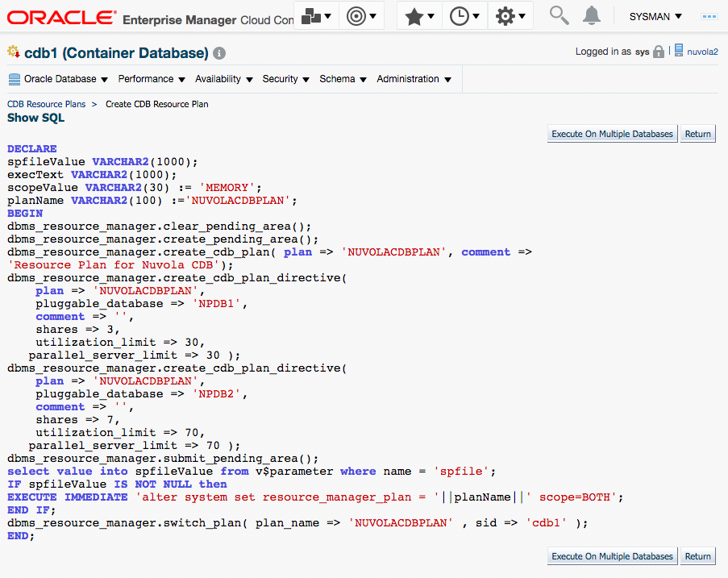728x578 pixels.
Task: Open the notifications bell
Action: [591, 16]
